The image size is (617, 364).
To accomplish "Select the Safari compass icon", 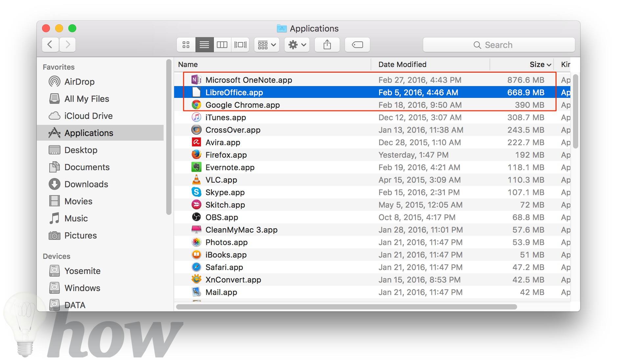I will [196, 267].
